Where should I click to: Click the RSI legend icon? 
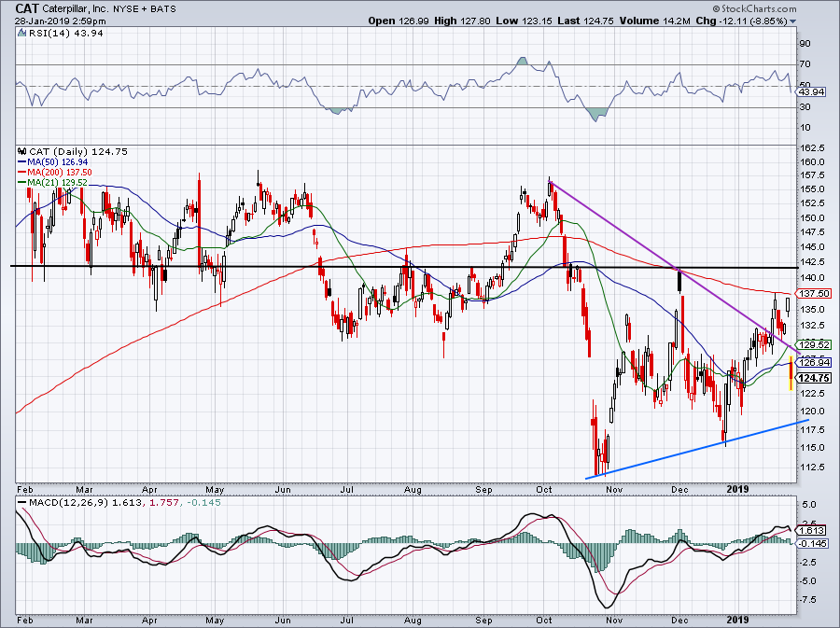point(22,34)
